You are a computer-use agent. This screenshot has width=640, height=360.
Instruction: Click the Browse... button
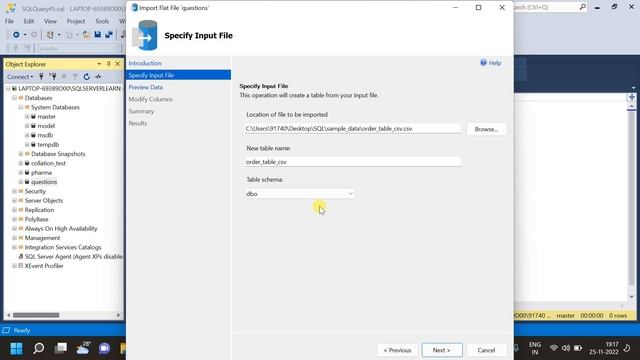[x=487, y=129]
